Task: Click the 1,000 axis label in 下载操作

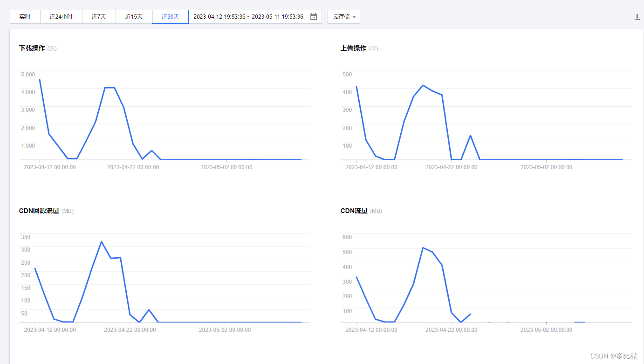Action: 27,145
